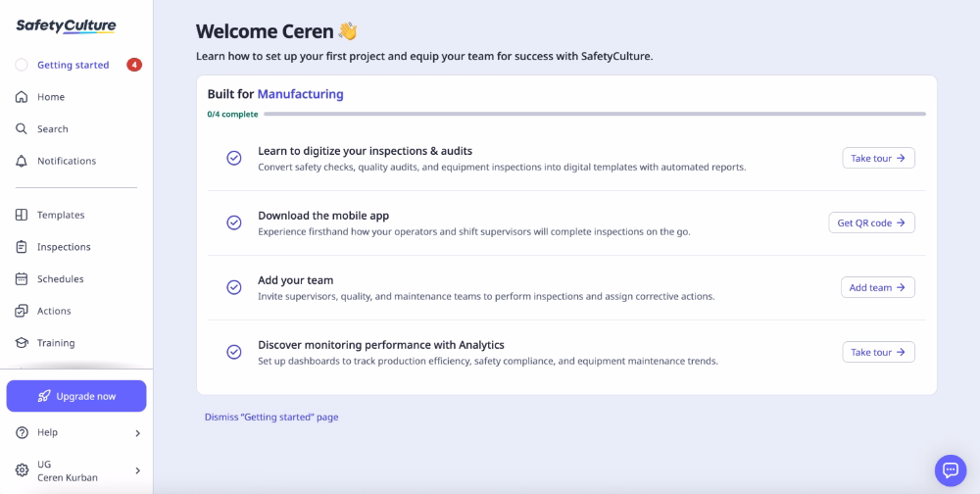Click the Help question mark icon
The height and width of the screenshot is (494, 980).
click(22, 432)
